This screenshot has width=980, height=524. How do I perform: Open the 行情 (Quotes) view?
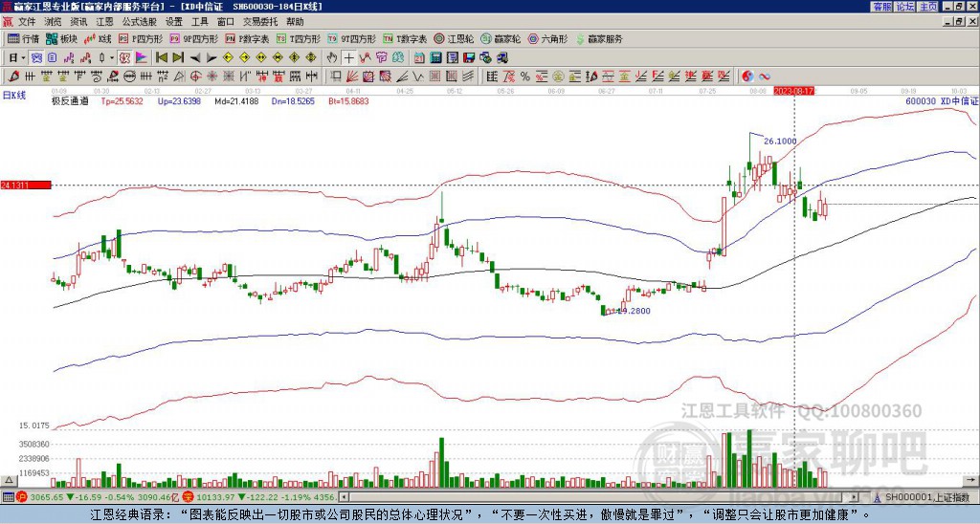pyautogui.click(x=23, y=38)
